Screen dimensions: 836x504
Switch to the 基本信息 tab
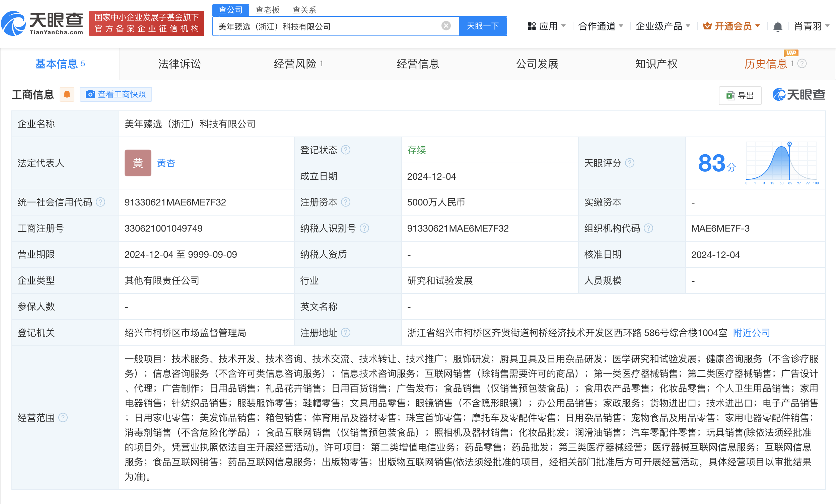(x=60, y=64)
